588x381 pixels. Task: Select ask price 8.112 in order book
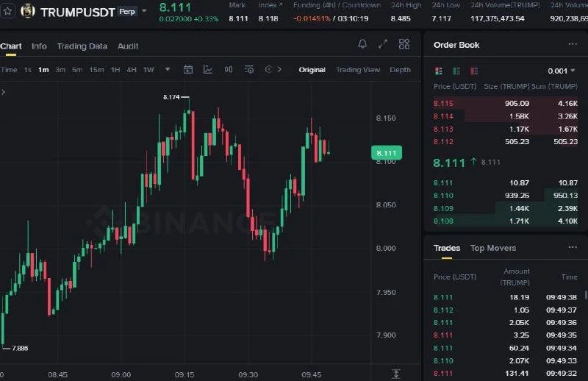pyautogui.click(x=443, y=141)
